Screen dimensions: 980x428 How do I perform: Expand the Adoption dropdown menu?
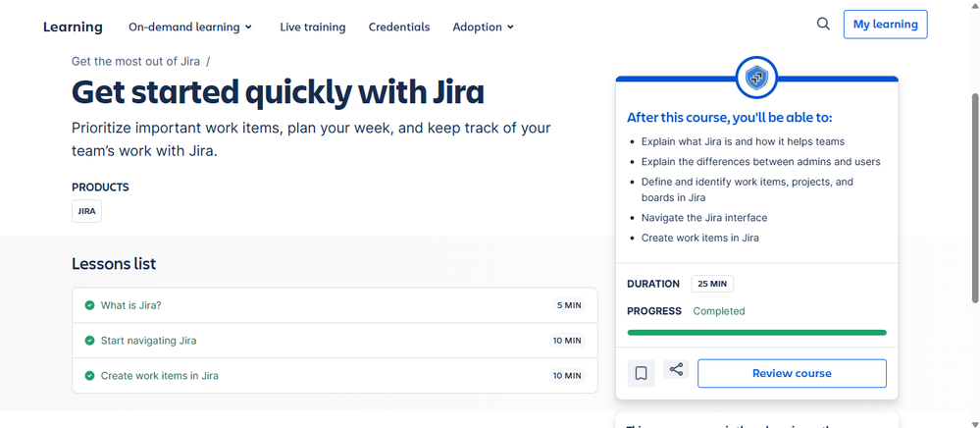pos(483,27)
